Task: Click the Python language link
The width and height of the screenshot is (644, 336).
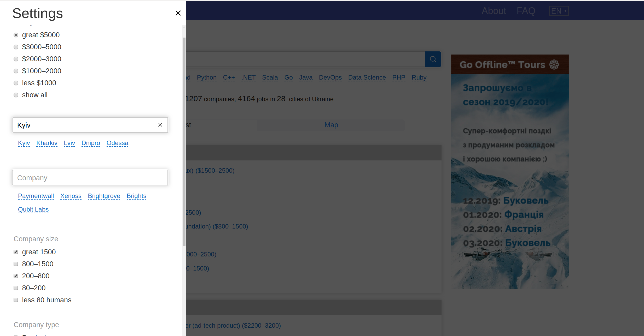Action: [x=207, y=77]
